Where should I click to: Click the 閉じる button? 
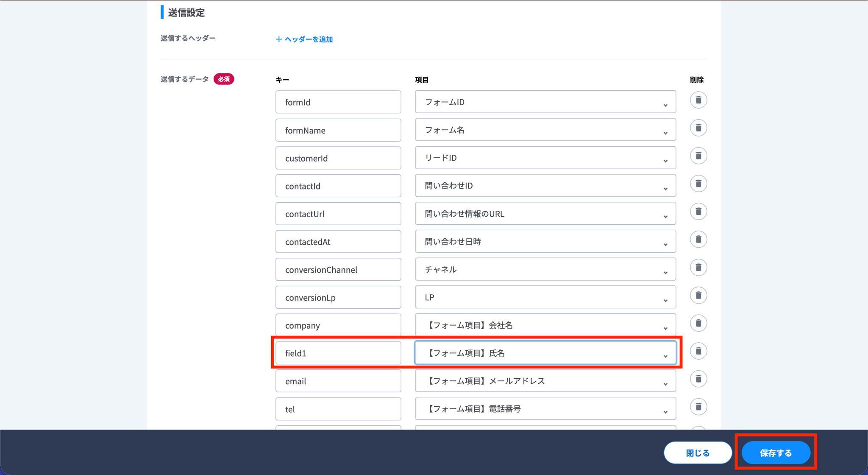click(x=697, y=453)
